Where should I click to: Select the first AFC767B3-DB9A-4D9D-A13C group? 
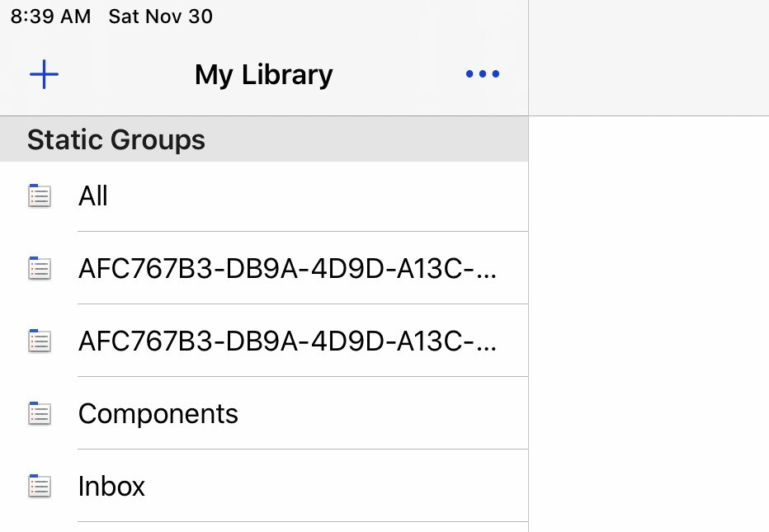click(264, 269)
